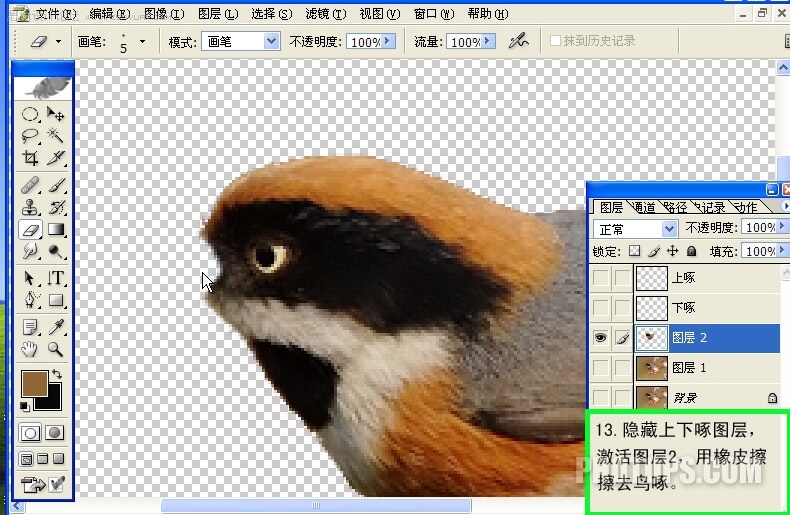Select the Magic Wand tool
Screen dimensions: 790x515
coord(55,135)
